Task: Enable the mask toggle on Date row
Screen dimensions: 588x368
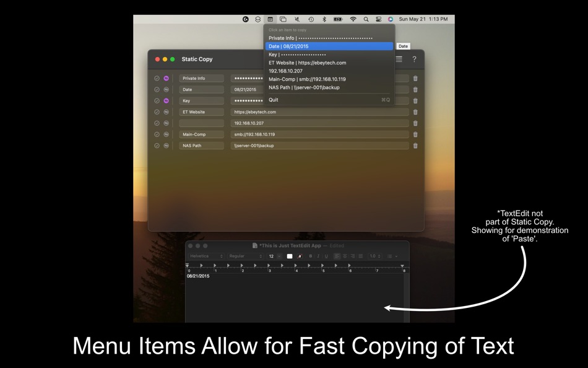Action: [166, 90]
